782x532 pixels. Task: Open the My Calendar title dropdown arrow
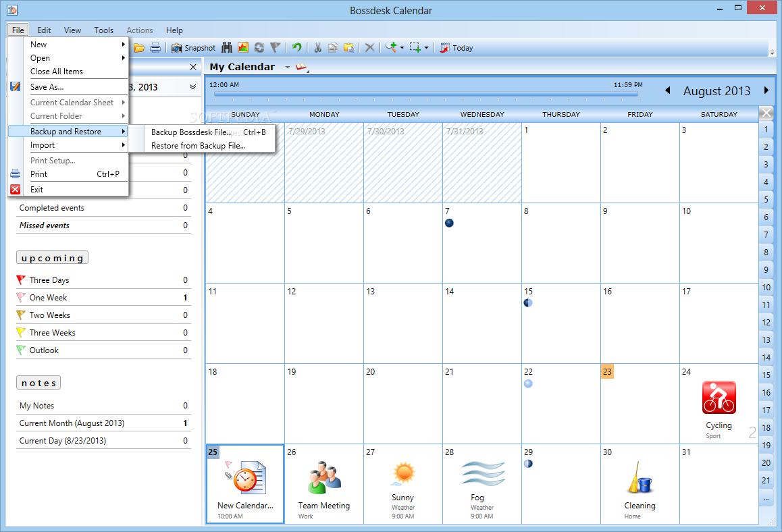click(x=288, y=68)
